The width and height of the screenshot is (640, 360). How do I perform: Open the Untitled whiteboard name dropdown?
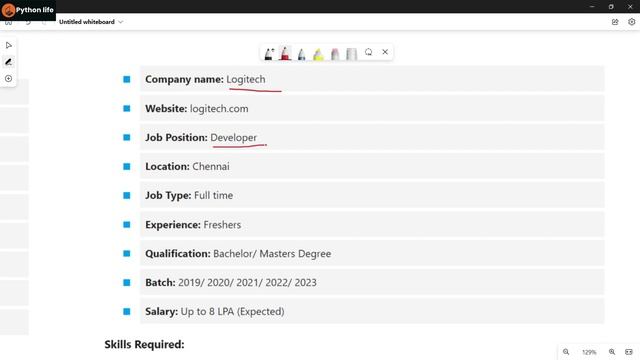point(120,22)
